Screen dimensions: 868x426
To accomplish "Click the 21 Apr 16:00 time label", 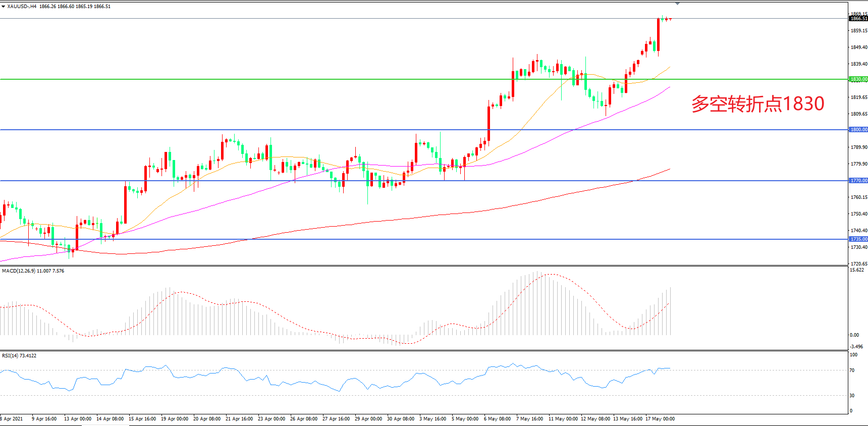I will 239,419.
